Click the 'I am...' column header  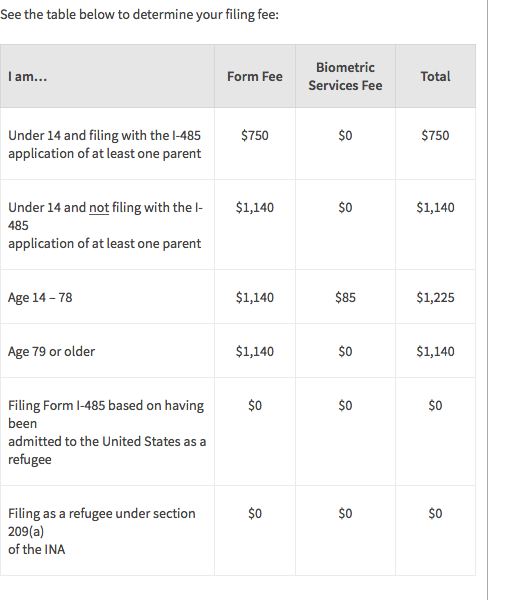tap(28, 77)
